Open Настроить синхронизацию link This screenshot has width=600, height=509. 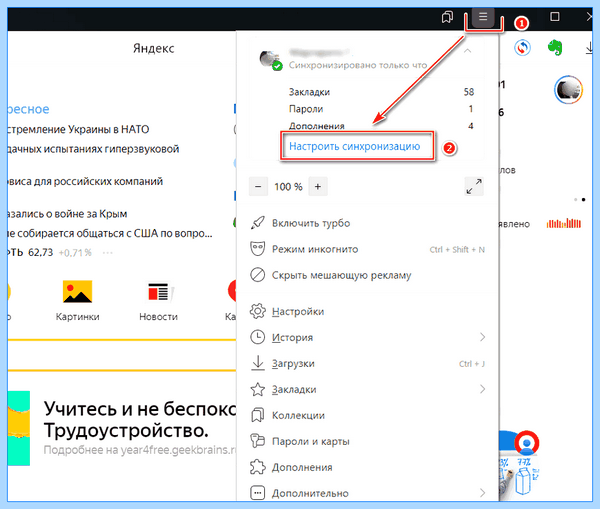point(354,146)
